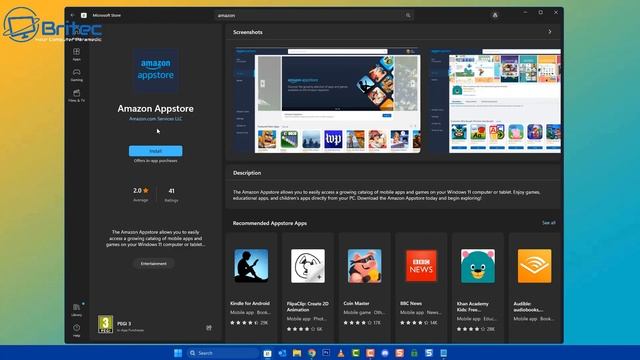
Task: Click the Amazon Appstore logo image
Action: coord(156,70)
